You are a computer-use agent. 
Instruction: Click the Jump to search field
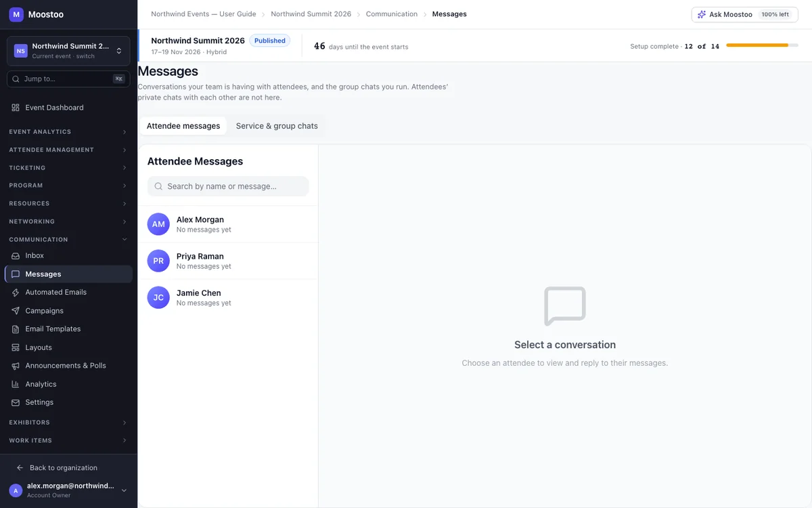[68, 79]
